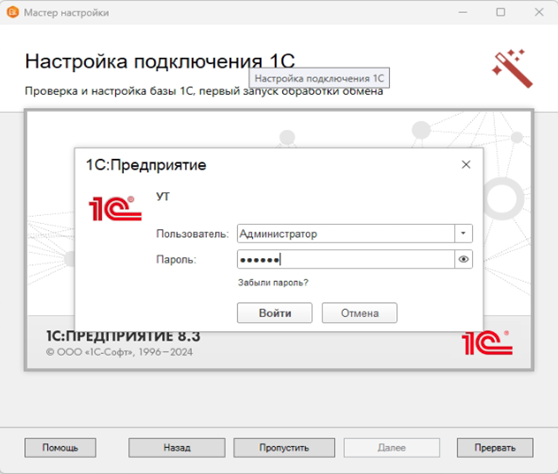Cancel login with the Отмена button

pos(359,313)
